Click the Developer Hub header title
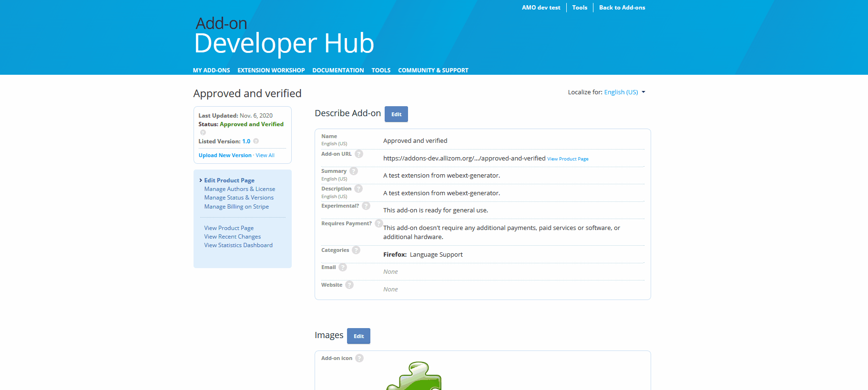This screenshot has height=390, width=868. point(284,43)
